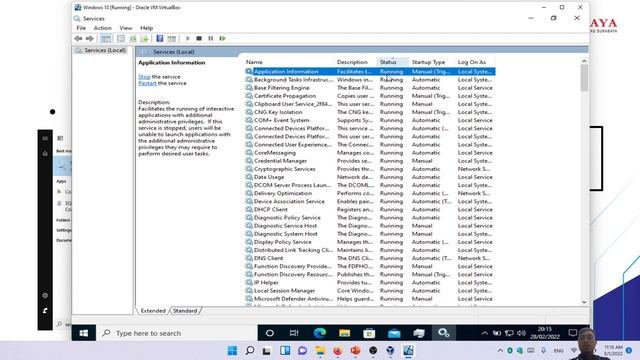This screenshot has height=360, width=640.
Task: Open the VM Windows Start button
Action: (x=84, y=333)
